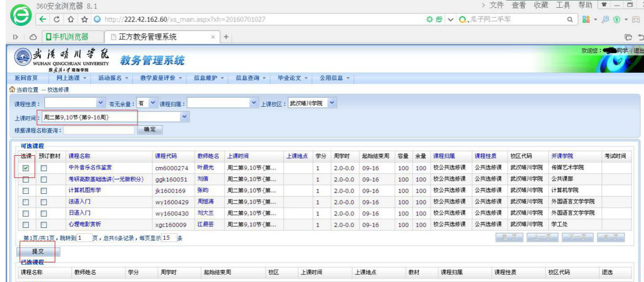Click the search magnifier icon in search box
Viewport: 644px width, 282px height.
click(x=570, y=20)
